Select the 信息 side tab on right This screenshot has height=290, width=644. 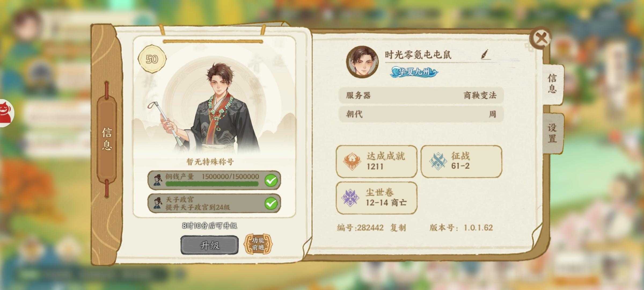[x=553, y=84]
